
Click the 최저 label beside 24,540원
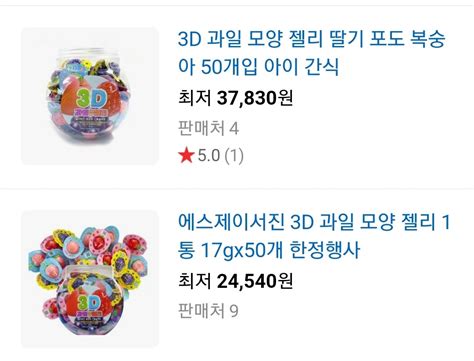[195, 281]
